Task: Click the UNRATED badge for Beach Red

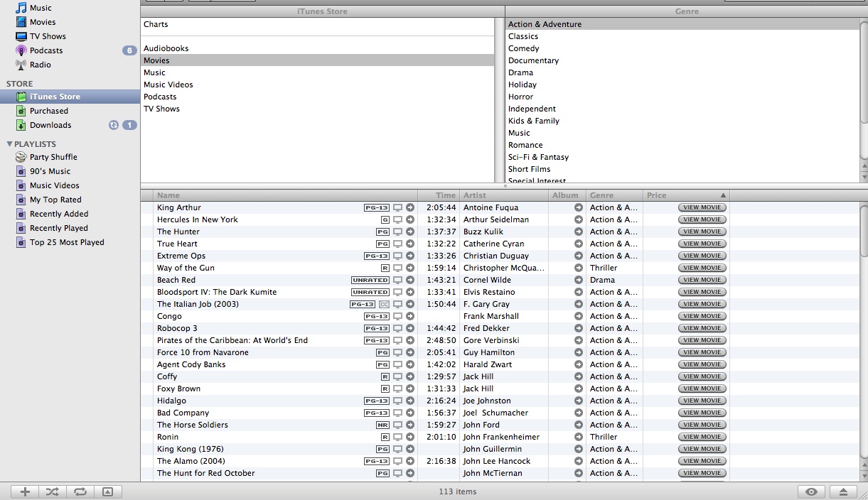Action: point(370,280)
